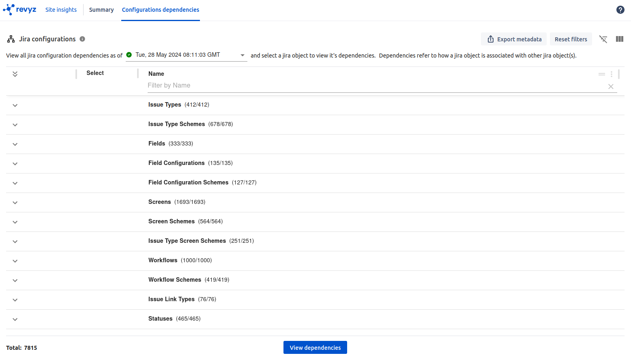Switch to the Summary tab
The height and width of the screenshot is (364, 631).
[101, 9]
